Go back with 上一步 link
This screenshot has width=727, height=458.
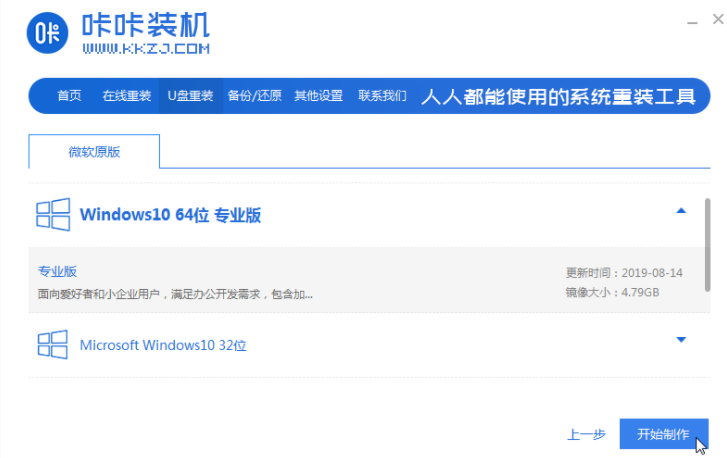click(x=587, y=434)
